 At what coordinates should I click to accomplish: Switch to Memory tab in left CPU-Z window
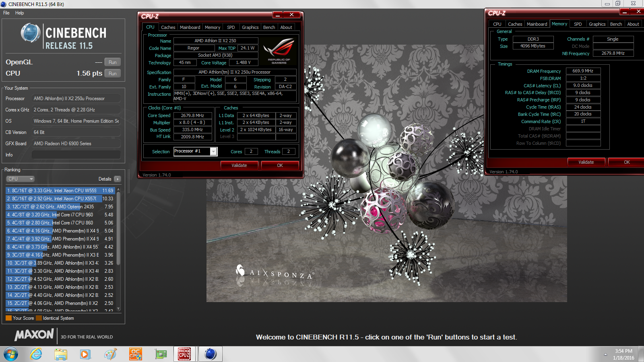point(213,27)
